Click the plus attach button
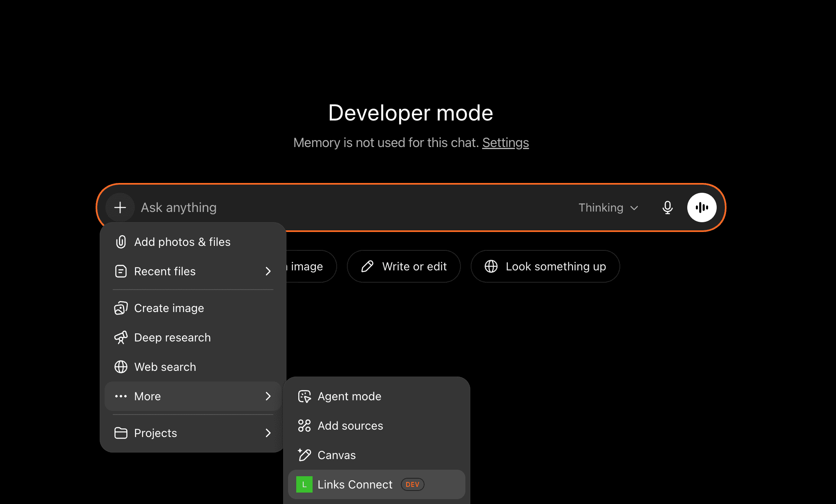The image size is (836, 504). click(120, 207)
